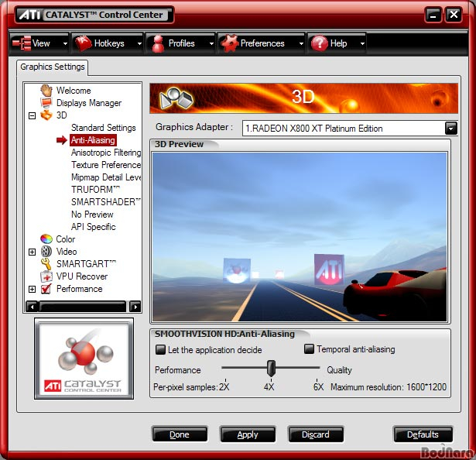Open the Hotkeys menu

pyautogui.click(x=108, y=43)
